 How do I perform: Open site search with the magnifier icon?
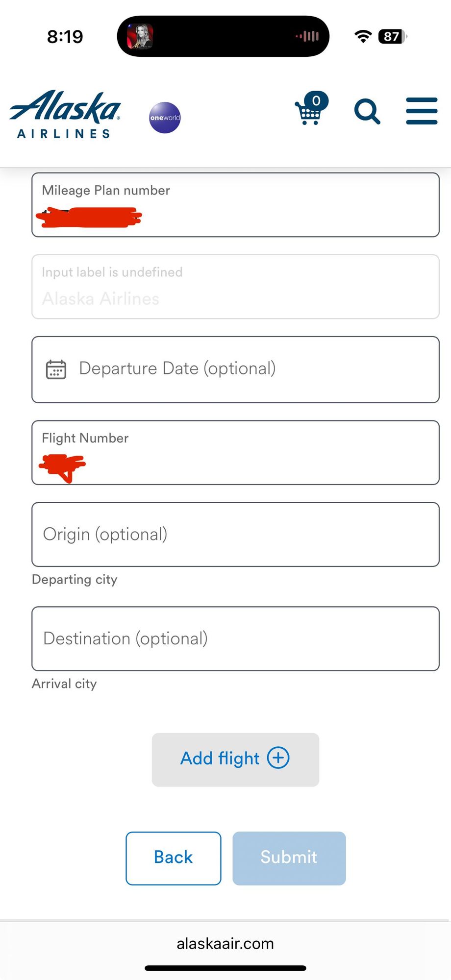coord(367,111)
